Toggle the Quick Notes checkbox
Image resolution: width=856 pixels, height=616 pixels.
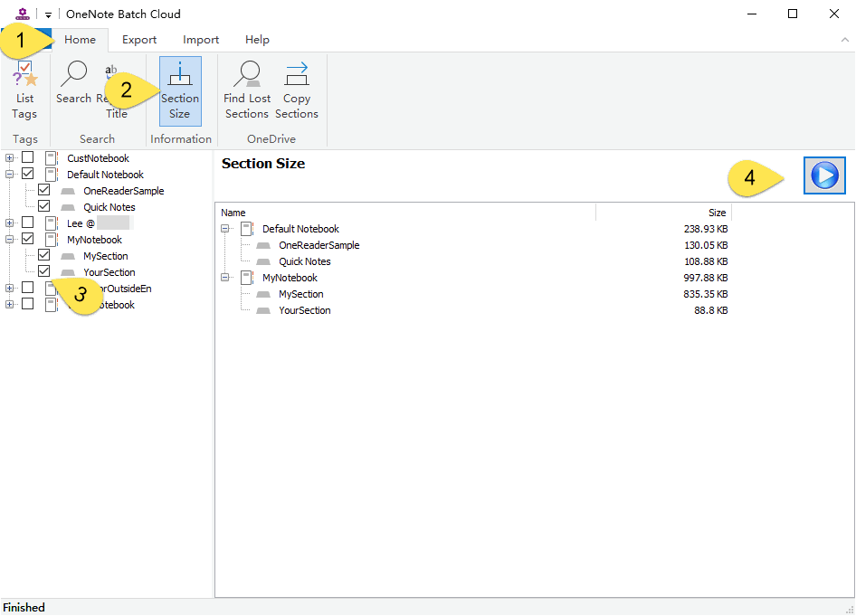(x=43, y=207)
